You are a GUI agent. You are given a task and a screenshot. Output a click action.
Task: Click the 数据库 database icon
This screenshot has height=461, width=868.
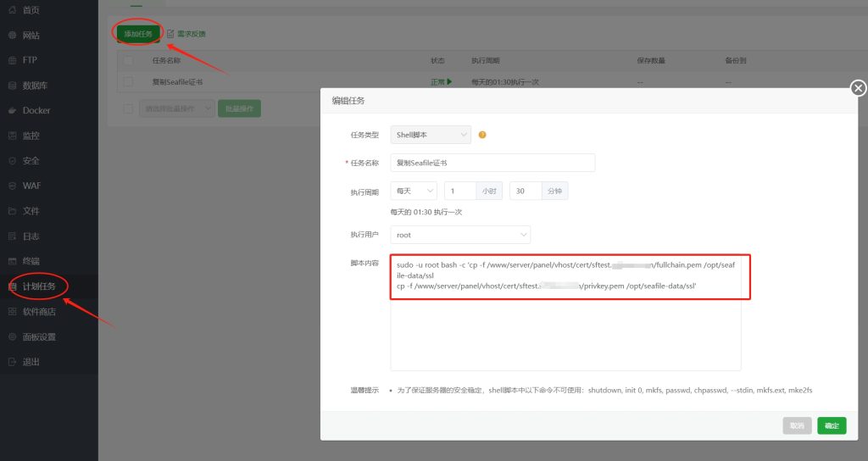(x=12, y=86)
